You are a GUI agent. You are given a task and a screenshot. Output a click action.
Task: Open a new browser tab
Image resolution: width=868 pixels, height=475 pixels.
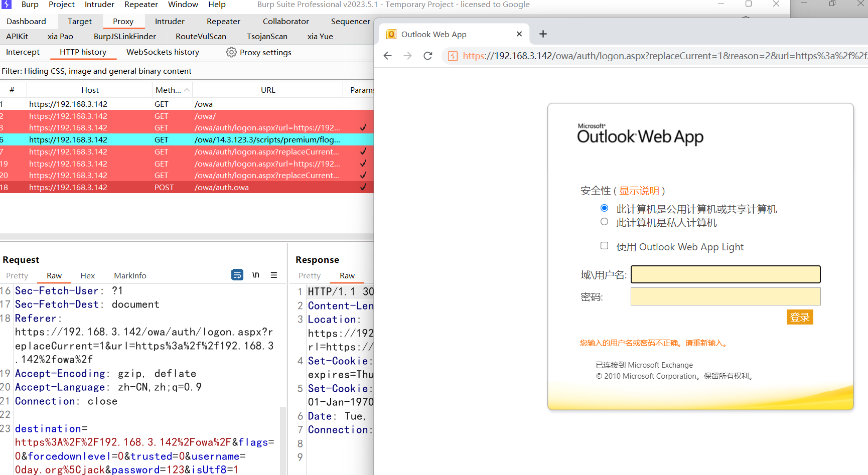[x=543, y=34]
